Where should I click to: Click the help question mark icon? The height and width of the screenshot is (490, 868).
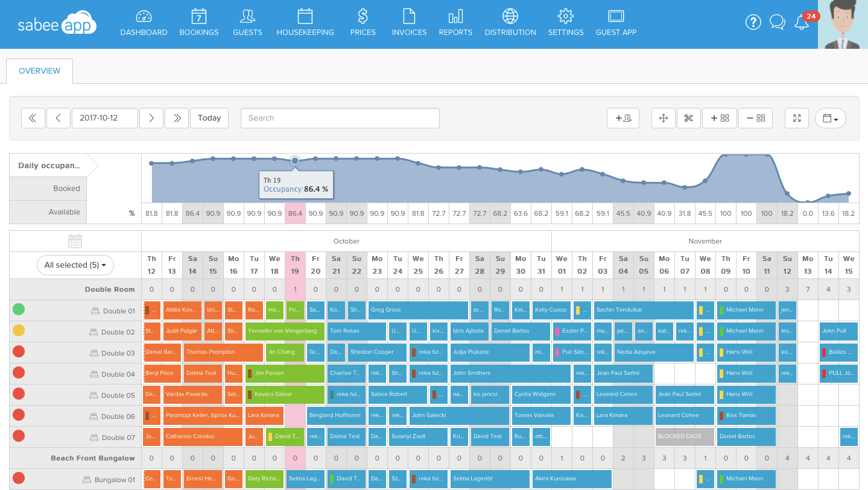pos(753,22)
